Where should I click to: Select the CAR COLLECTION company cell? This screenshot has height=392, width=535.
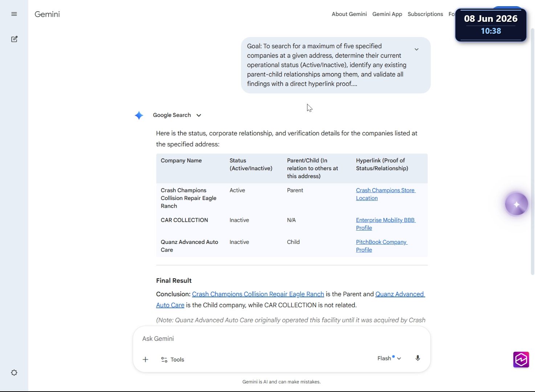[184, 220]
